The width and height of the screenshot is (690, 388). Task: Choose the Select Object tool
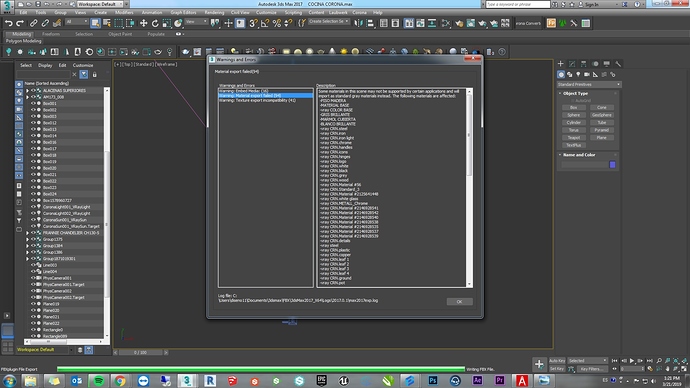click(95, 23)
